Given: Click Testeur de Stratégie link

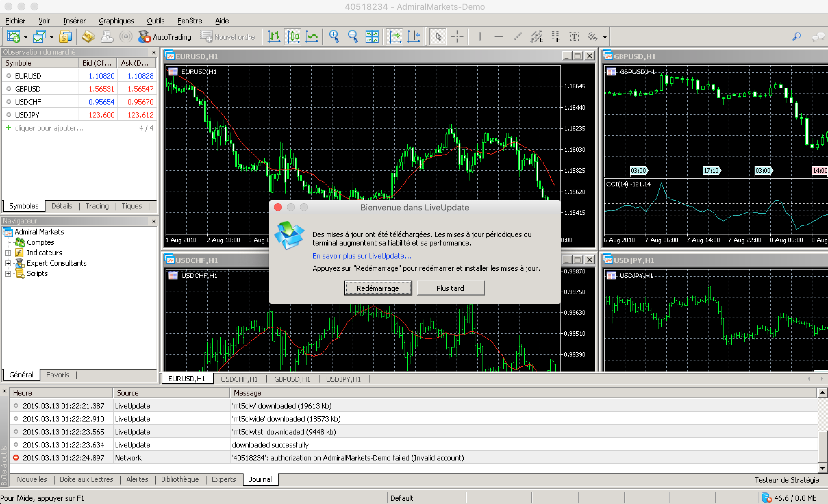Looking at the screenshot, I should tap(787, 480).
